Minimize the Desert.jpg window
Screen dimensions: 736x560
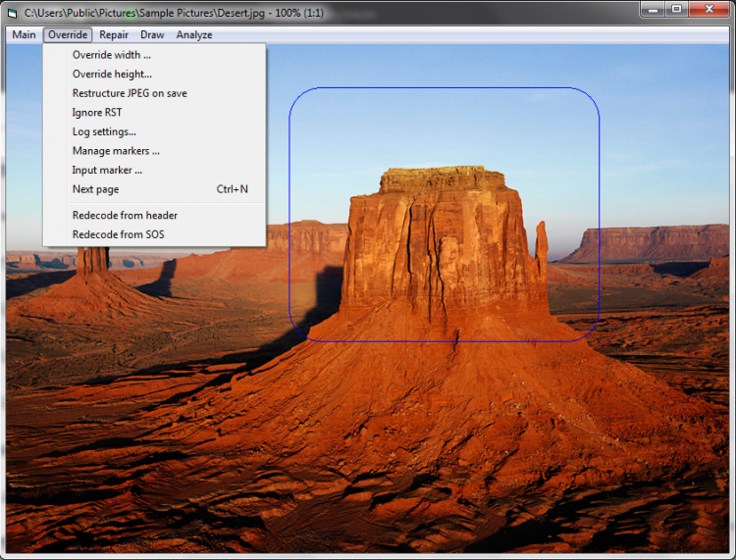click(x=654, y=9)
